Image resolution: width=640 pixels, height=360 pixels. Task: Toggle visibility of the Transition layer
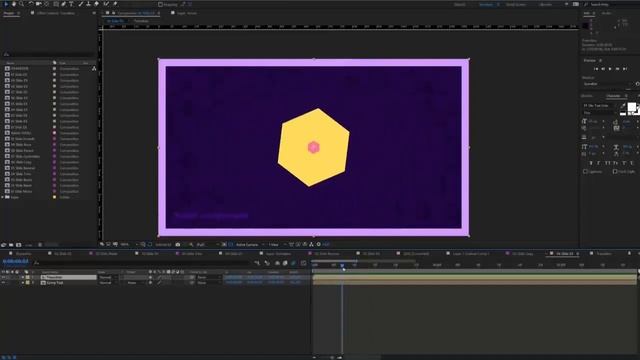click(3, 277)
